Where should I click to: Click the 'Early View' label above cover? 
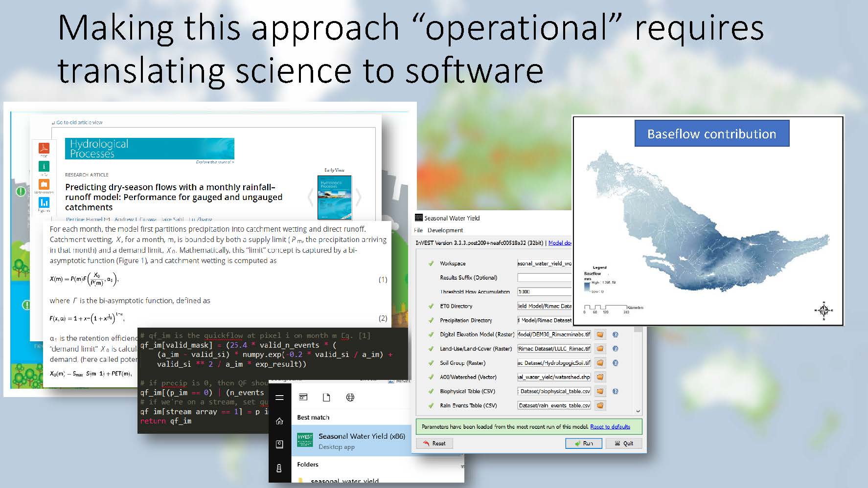click(x=334, y=170)
